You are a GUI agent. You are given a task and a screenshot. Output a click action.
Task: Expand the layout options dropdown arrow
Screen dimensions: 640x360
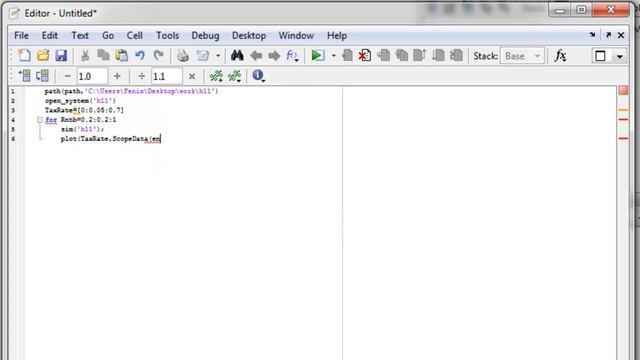[619, 56]
